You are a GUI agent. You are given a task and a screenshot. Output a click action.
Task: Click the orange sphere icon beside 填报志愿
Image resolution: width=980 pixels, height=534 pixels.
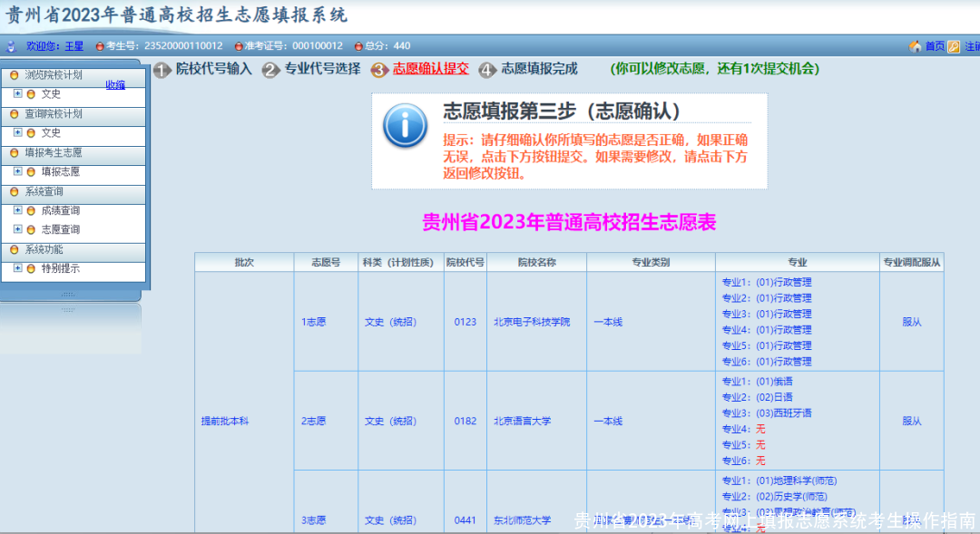click(x=31, y=170)
